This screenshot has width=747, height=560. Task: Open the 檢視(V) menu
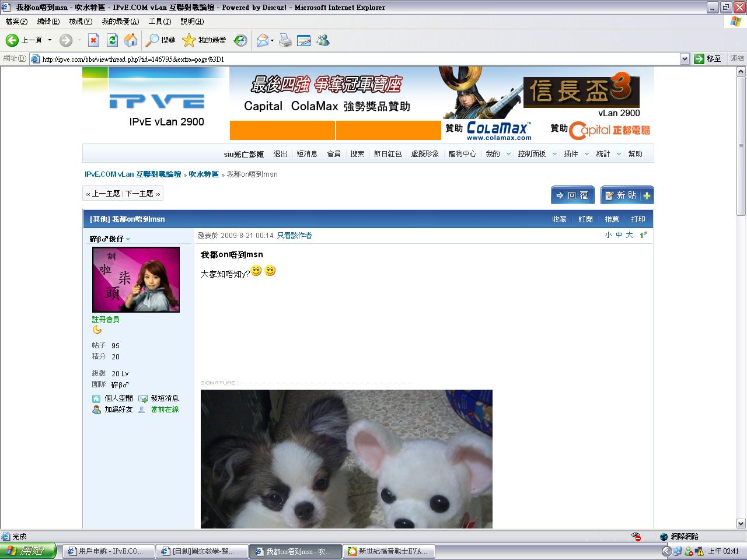[x=81, y=22]
